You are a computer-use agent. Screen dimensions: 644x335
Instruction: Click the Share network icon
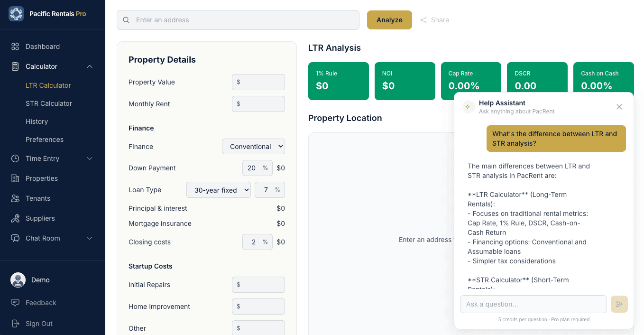[x=423, y=20]
